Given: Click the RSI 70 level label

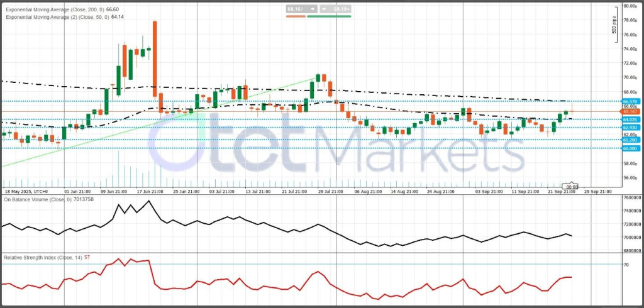Looking at the screenshot, I should click(626, 265).
